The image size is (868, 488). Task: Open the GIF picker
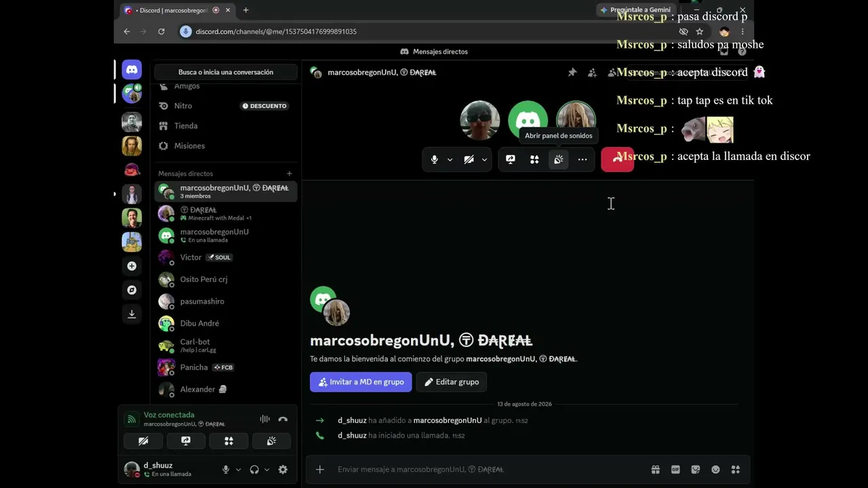coord(675,470)
